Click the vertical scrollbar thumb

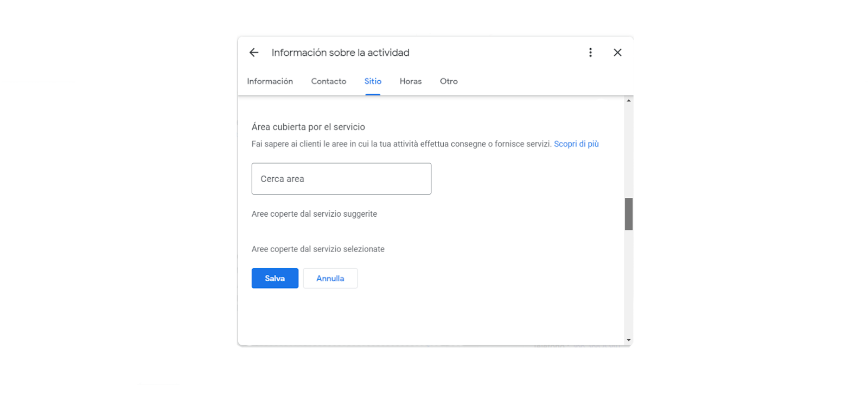[629, 214]
